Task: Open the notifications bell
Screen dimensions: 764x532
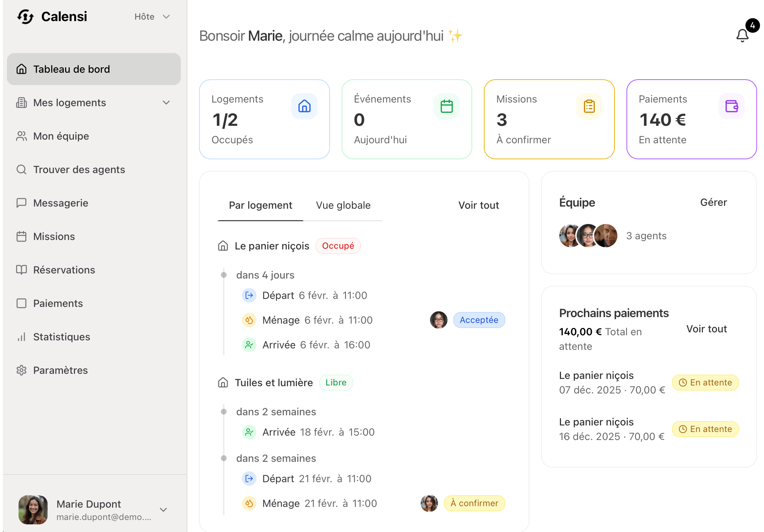Action: (x=742, y=35)
